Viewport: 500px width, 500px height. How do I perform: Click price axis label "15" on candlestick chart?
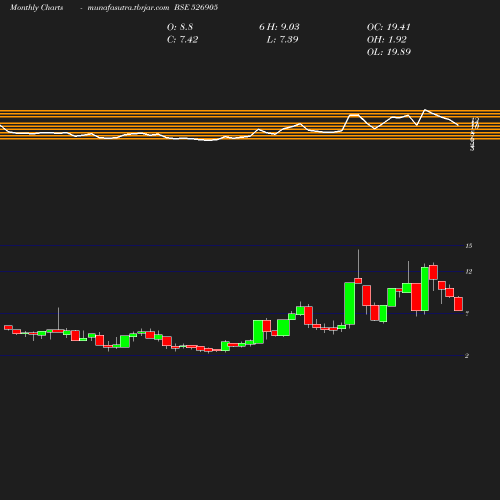(x=469, y=246)
